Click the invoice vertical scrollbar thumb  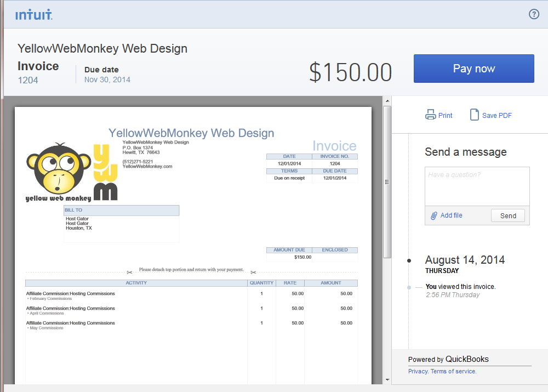387,182
